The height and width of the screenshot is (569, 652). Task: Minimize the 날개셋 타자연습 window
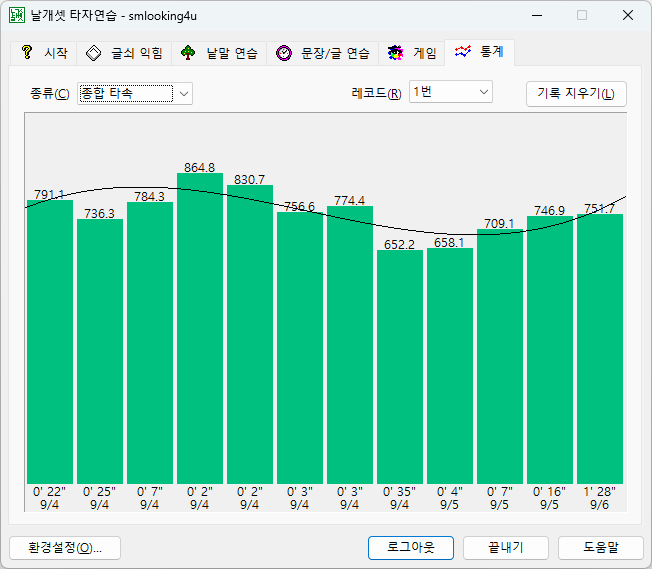(537, 15)
